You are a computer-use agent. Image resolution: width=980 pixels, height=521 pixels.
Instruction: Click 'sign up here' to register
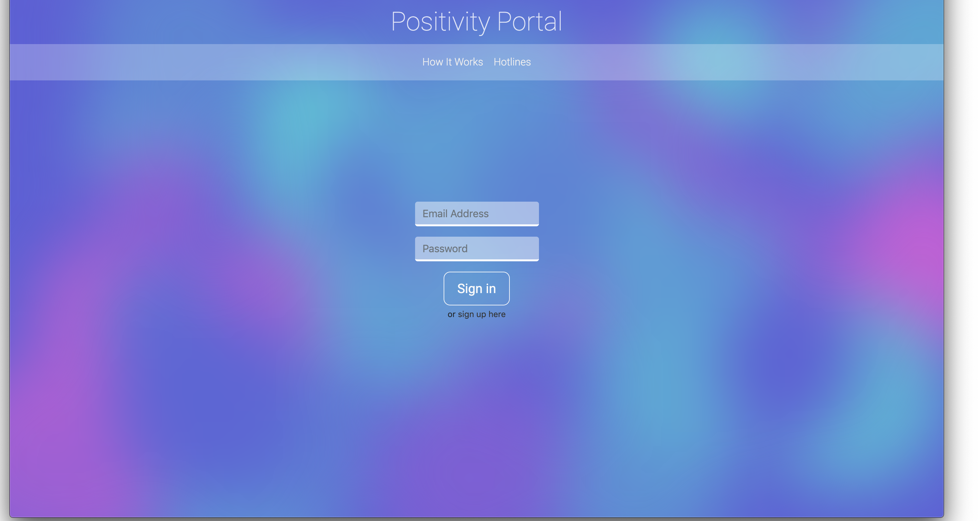481,314
